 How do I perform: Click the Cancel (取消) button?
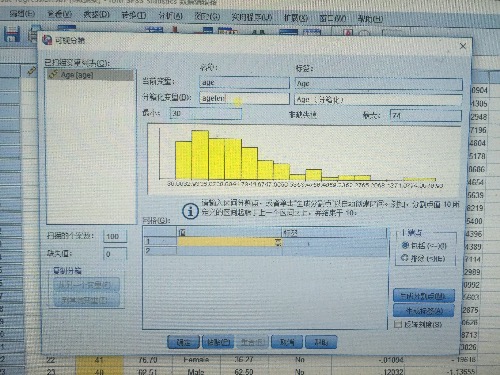click(287, 342)
